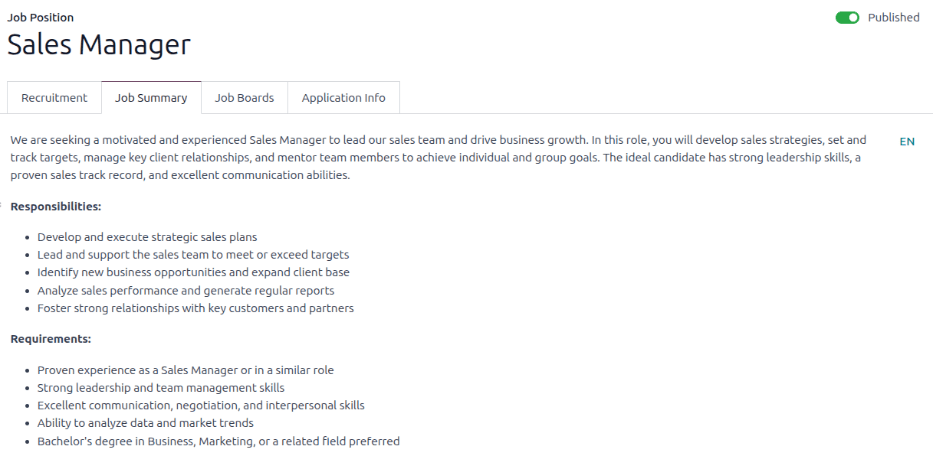This screenshot has width=933, height=469.
Task: Open the Application Info tab
Action: pyautogui.click(x=343, y=98)
